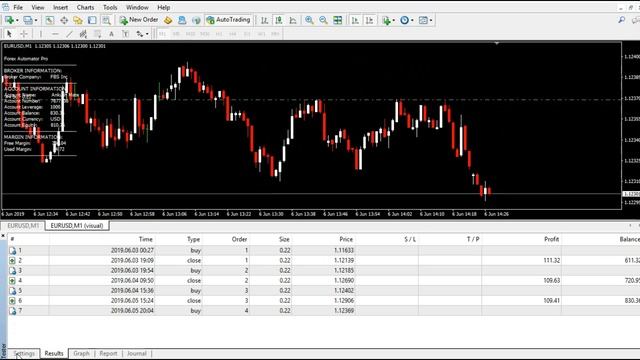
Task: Select the crosshair tool
Action: tap(24, 34)
